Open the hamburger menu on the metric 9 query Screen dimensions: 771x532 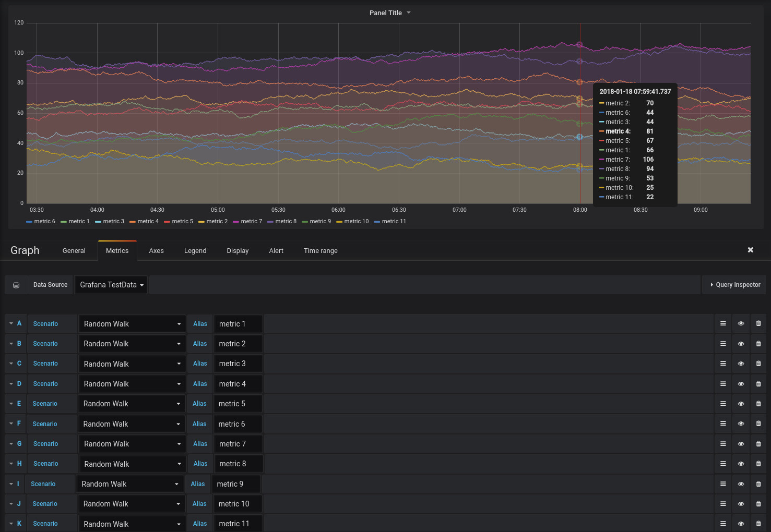[722, 483]
